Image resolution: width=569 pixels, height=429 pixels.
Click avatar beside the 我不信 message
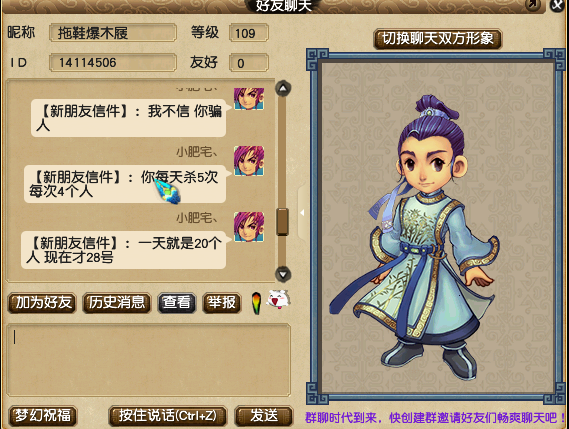(x=249, y=98)
